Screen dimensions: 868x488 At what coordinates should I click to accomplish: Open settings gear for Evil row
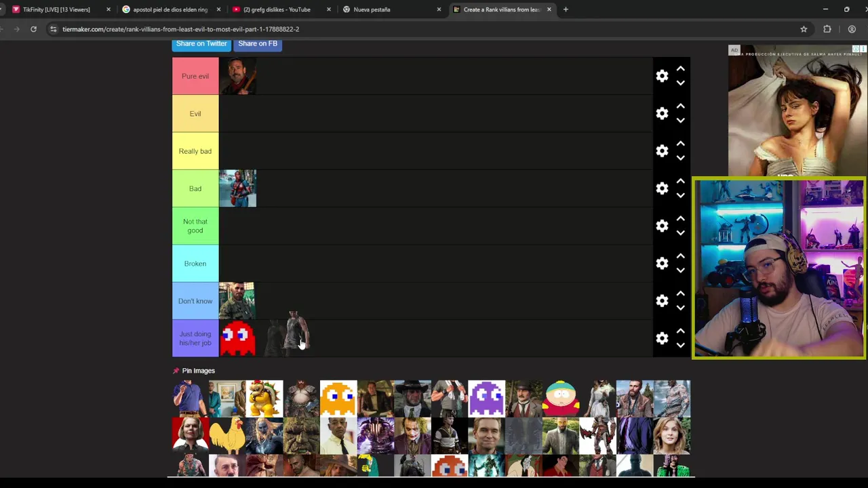662,113
